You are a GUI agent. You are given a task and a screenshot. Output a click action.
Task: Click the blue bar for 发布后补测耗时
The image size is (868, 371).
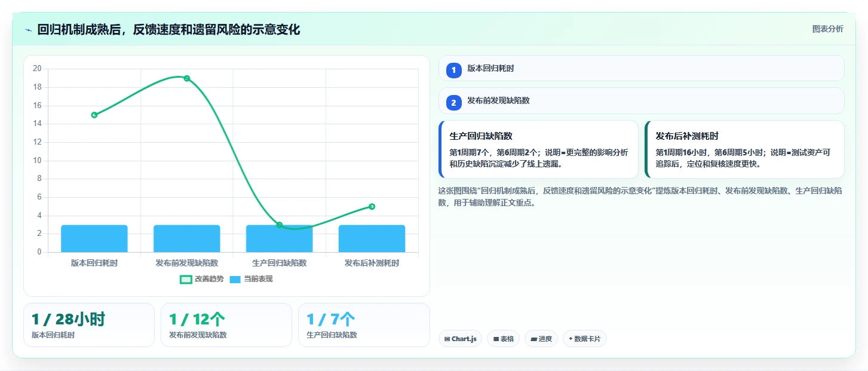click(x=372, y=238)
